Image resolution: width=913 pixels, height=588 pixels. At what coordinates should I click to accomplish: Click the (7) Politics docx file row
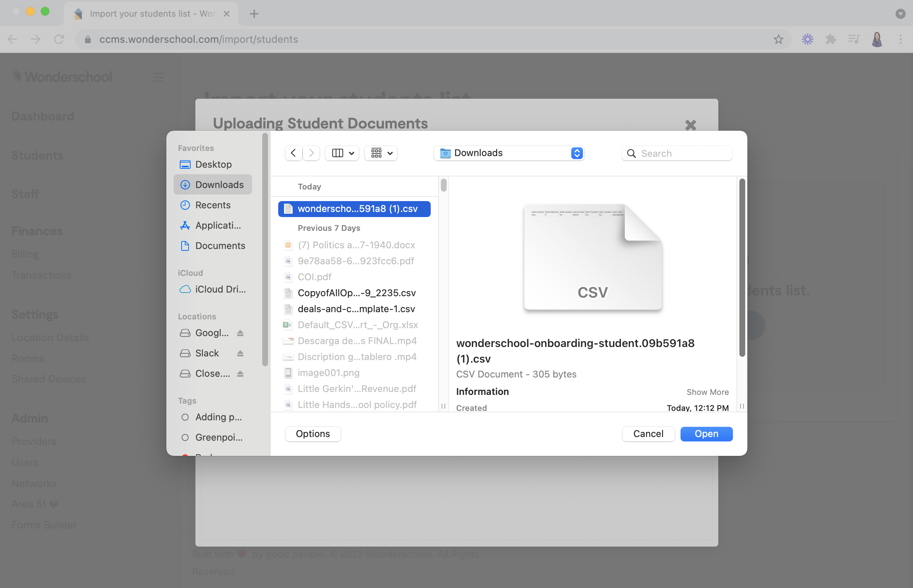coord(354,245)
